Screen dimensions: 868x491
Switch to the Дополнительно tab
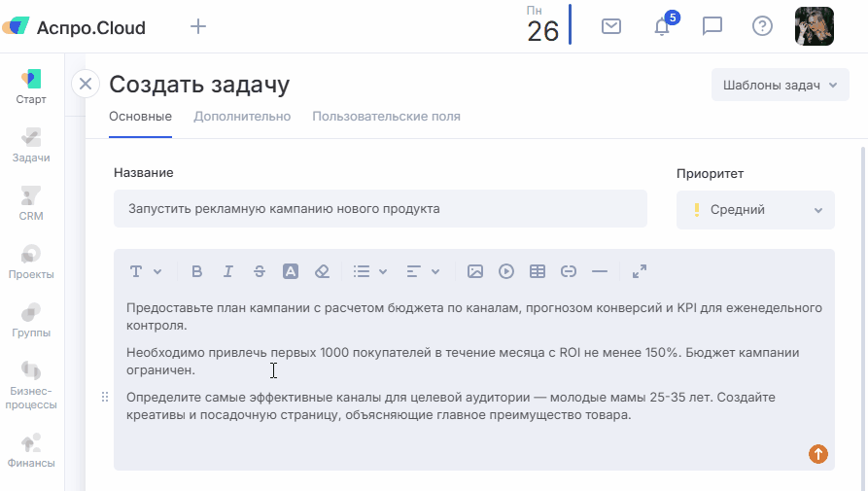click(x=242, y=117)
